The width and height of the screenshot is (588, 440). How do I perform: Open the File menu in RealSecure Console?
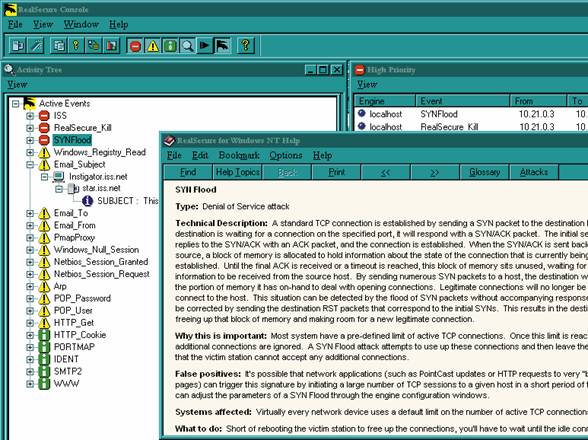[x=15, y=24]
